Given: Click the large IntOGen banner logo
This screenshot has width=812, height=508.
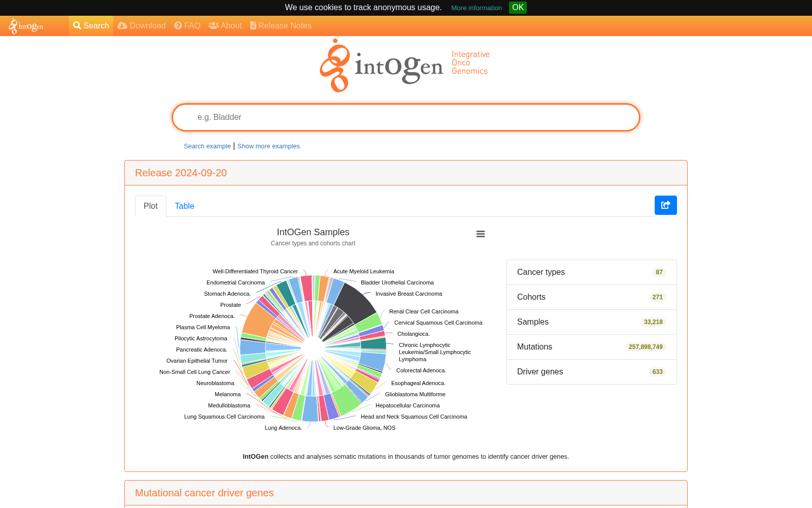Looking at the screenshot, I should pyautogui.click(x=405, y=66).
